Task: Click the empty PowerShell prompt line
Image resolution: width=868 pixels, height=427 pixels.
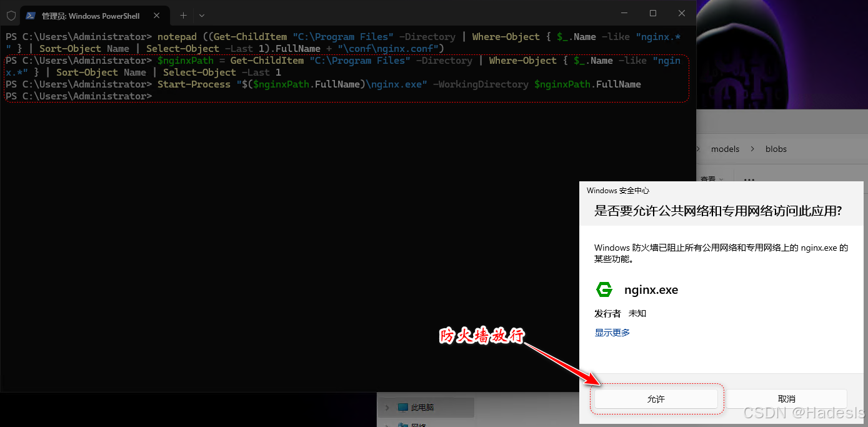Action: (x=79, y=96)
